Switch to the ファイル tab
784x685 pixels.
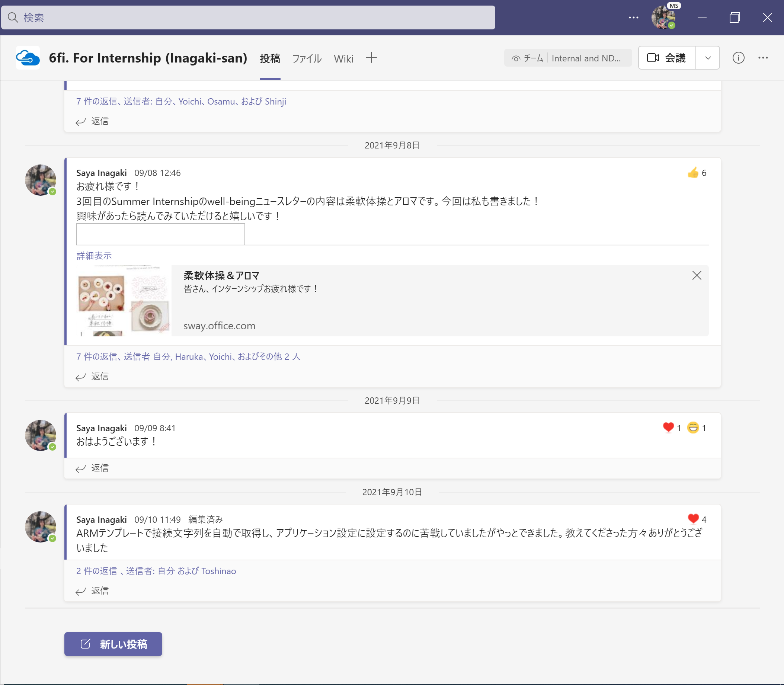(x=307, y=59)
